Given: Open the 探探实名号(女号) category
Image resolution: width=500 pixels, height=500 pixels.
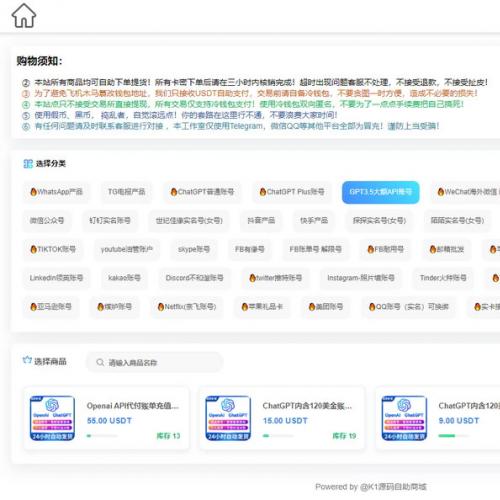Looking at the screenshot, I should click(x=379, y=220).
